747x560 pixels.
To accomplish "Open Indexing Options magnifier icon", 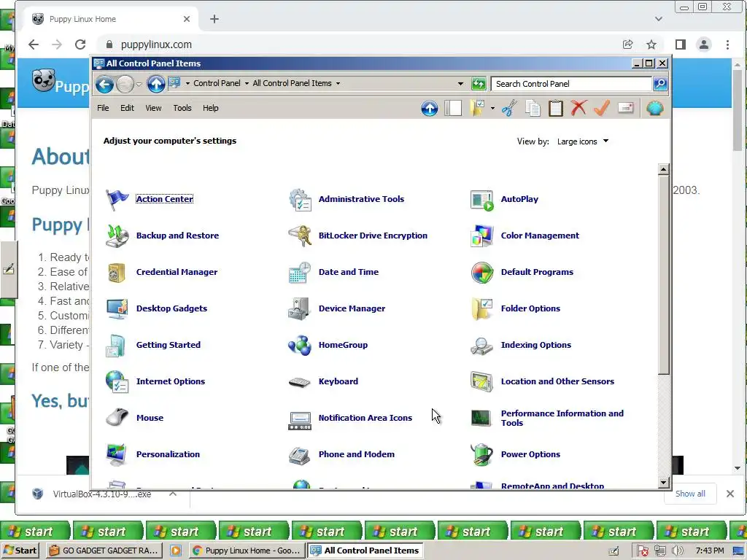I will [481, 346].
